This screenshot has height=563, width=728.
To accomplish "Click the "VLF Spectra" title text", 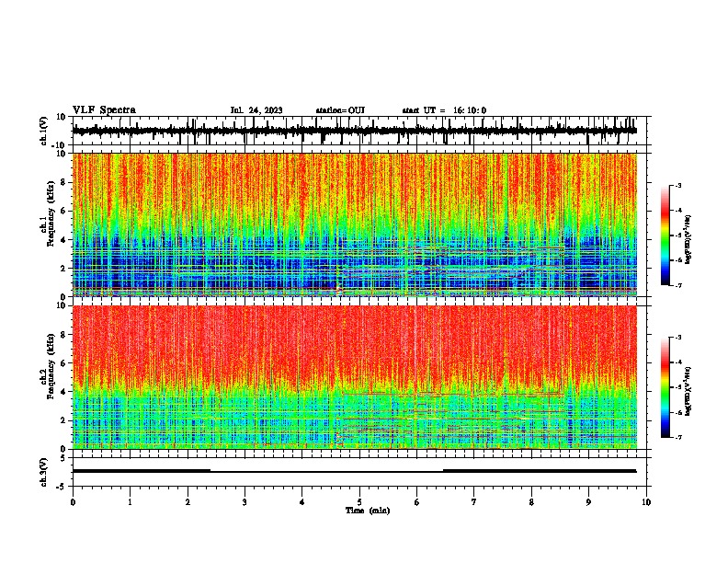I will pyautogui.click(x=104, y=110).
